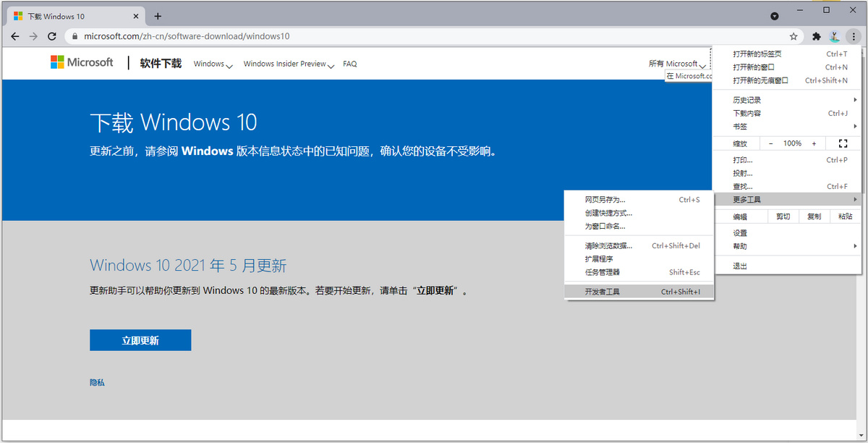
Task: Choose 清除浏览数据 in the submenu
Action: click(610, 245)
